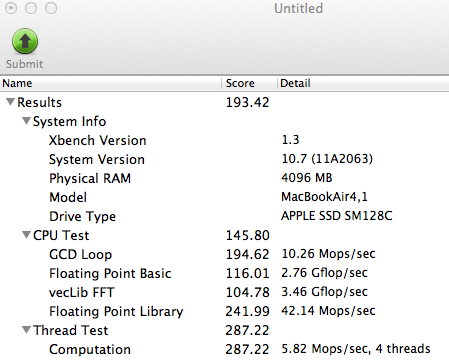Click the Untitled window title
The image size is (449, 361).
click(x=298, y=8)
